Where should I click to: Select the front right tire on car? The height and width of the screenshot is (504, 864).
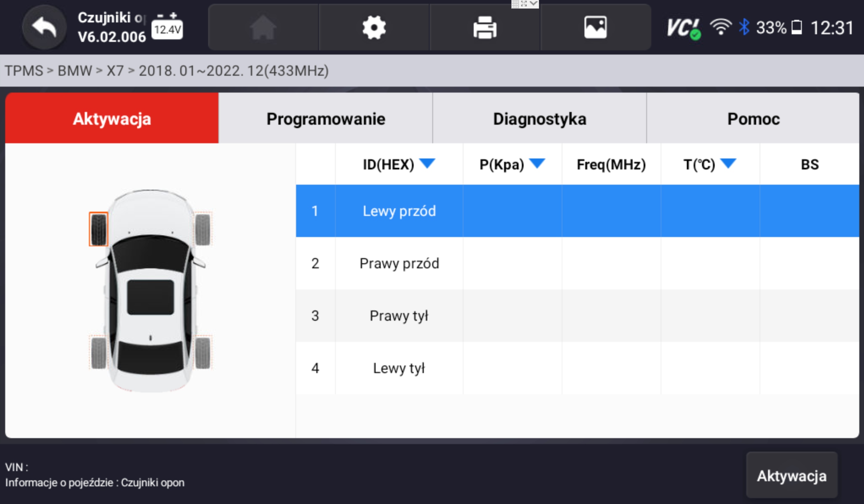point(202,229)
